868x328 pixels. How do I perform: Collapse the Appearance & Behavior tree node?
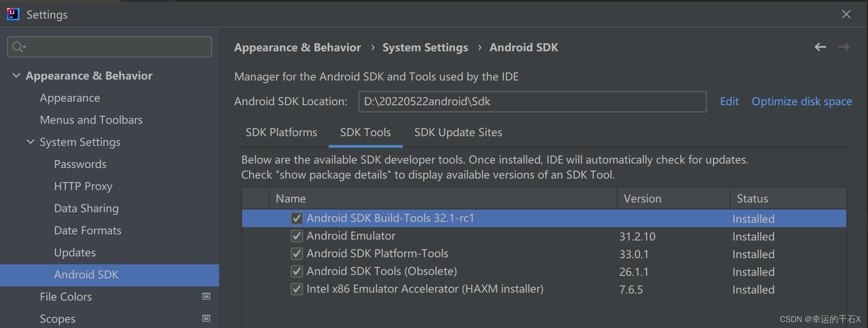coord(16,76)
